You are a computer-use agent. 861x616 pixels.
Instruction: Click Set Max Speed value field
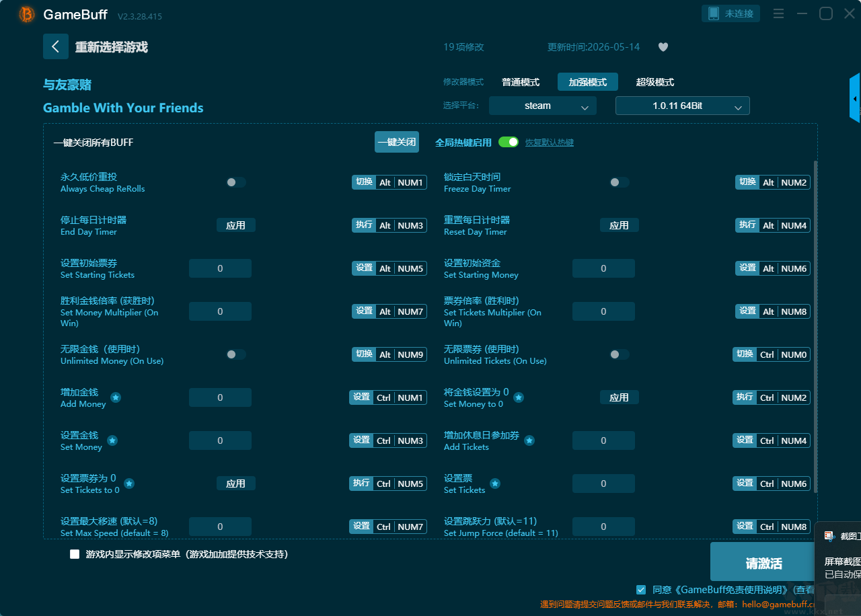(x=220, y=527)
